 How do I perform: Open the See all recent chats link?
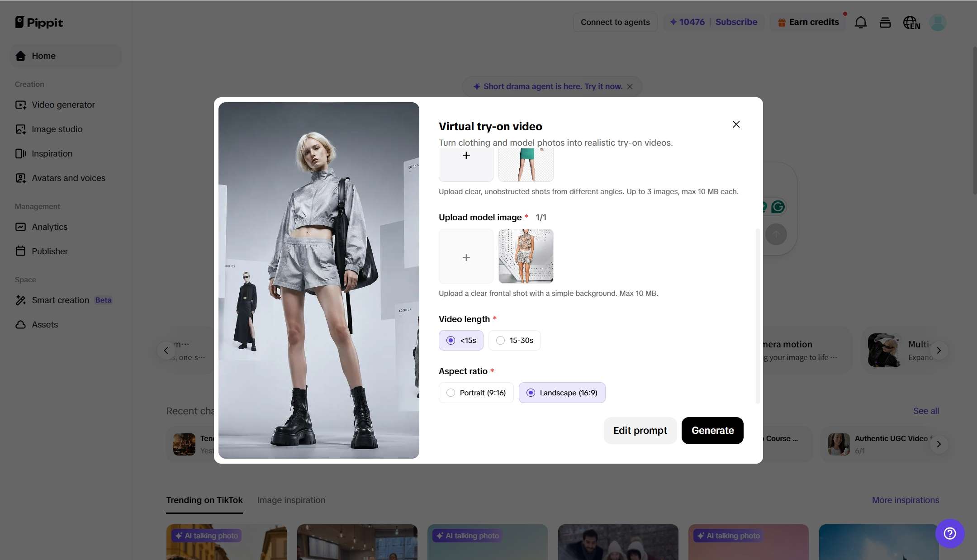(926, 411)
